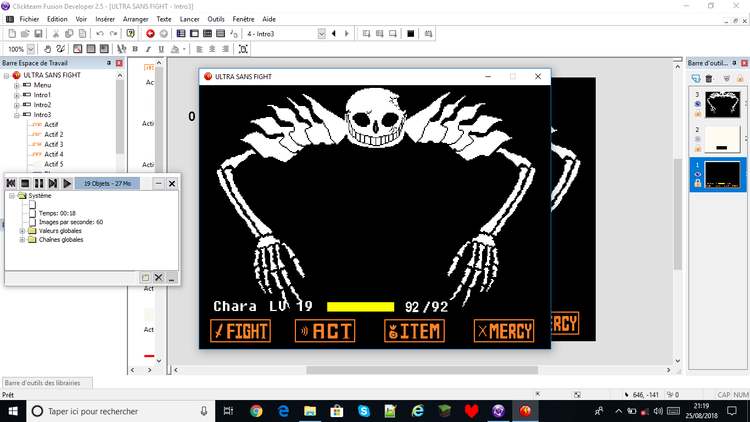
Task: Toggle lock icon of layer 1
Action: [697, 183]
